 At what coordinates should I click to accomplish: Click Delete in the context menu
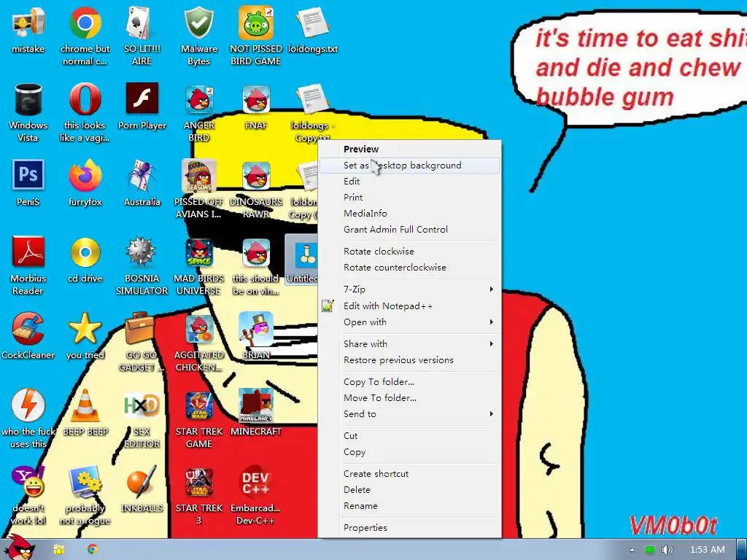[409, 490]
